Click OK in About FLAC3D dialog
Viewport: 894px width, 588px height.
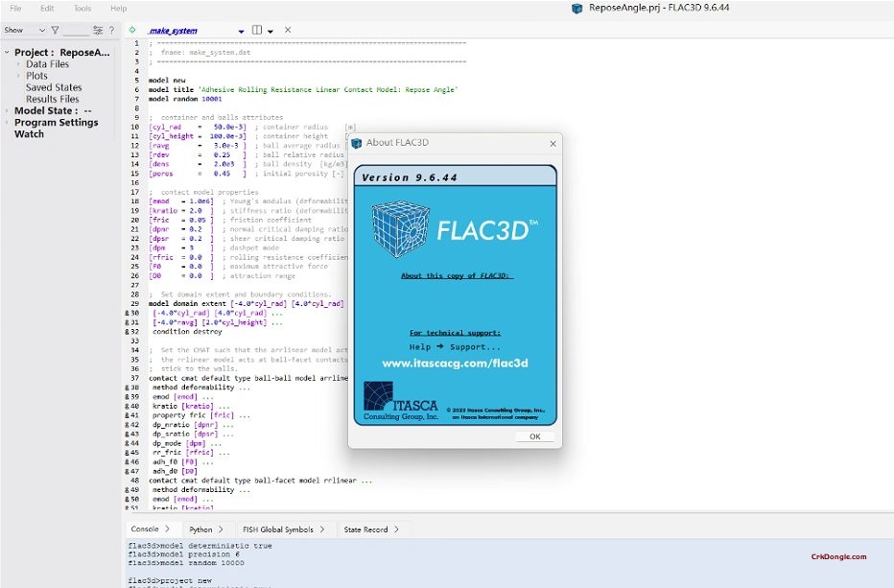click(x=535, y=436)
